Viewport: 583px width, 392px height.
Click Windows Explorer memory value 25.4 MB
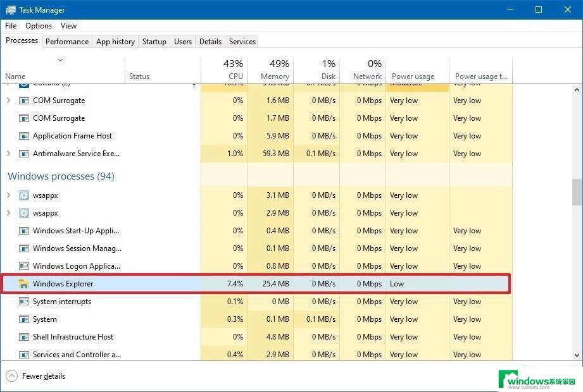pos(275,284)
